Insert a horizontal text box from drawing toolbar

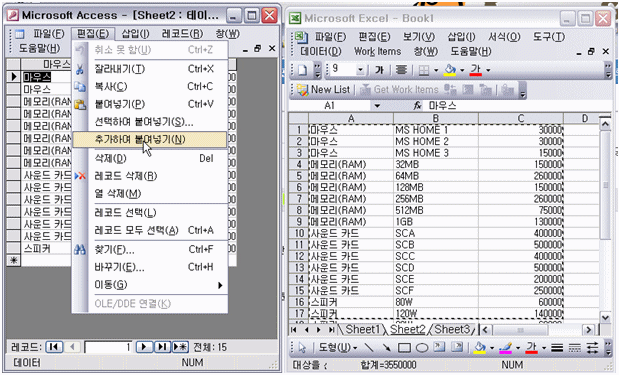coord(439,347)
